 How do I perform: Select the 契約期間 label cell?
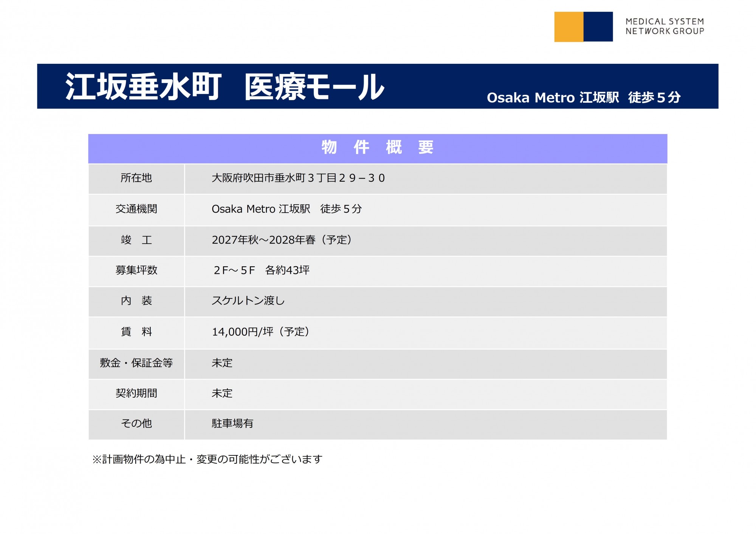[x=136, y=393]
